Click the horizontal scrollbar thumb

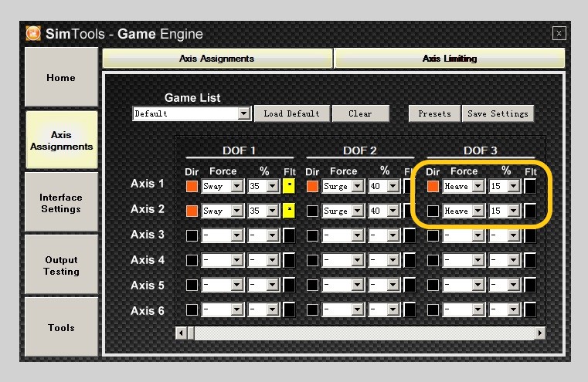click(191, 333)
